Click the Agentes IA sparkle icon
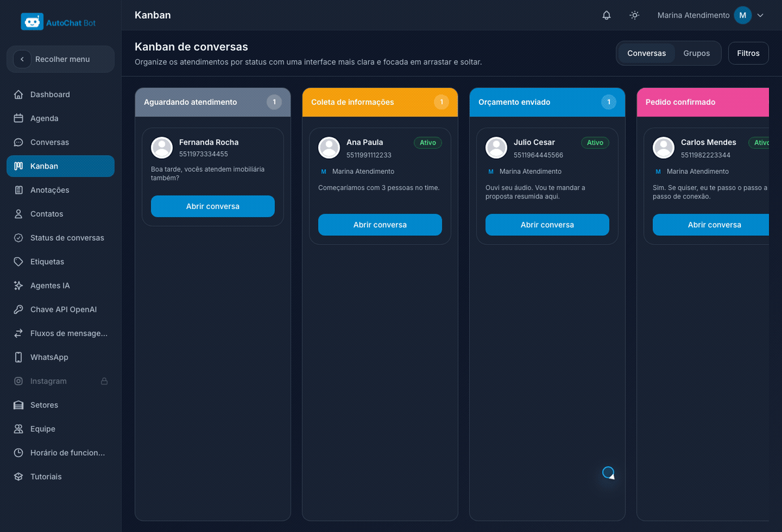The width and height of the screenshot is (782, 532). [x=18, y=285]
